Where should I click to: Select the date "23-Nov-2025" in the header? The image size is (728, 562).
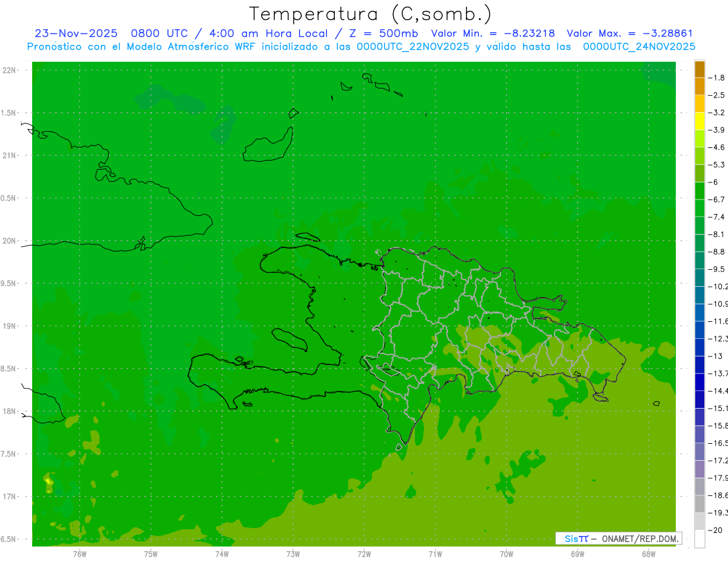75,33
